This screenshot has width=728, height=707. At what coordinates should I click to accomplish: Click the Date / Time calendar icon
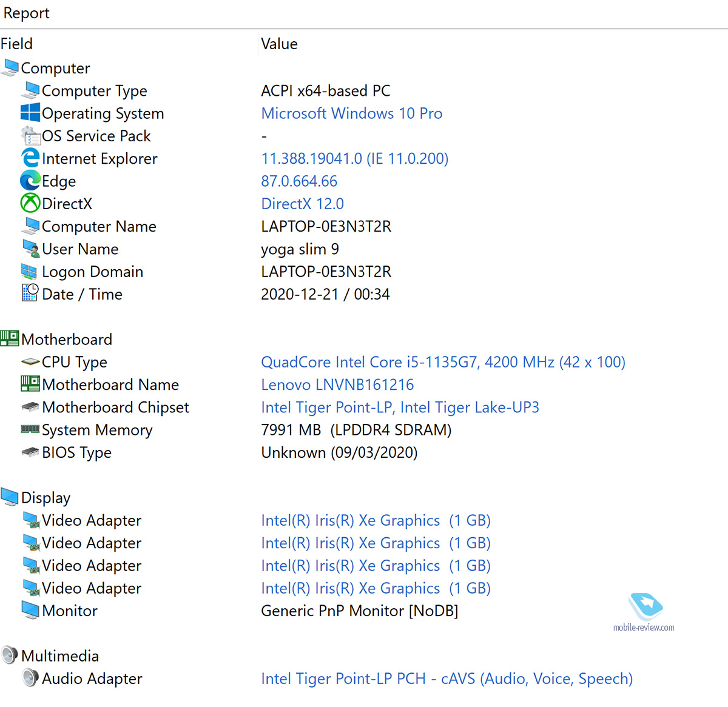(x=30, y=293)
